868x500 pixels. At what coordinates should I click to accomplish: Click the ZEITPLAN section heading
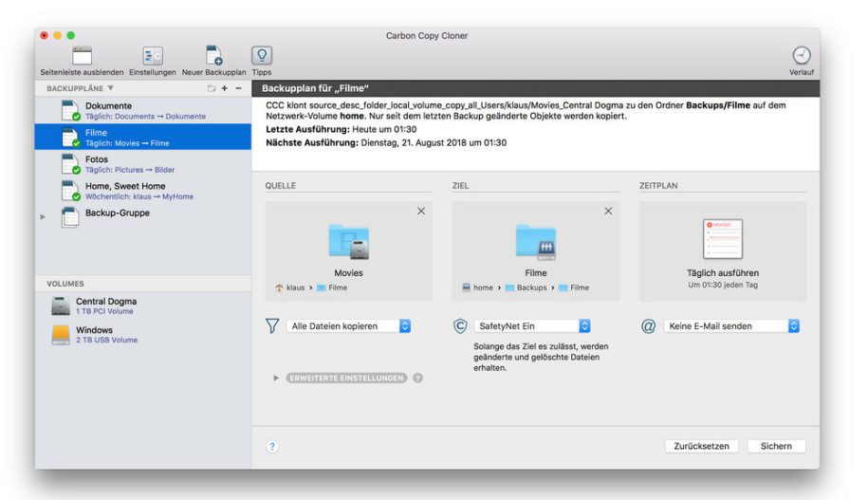[658, 186]
